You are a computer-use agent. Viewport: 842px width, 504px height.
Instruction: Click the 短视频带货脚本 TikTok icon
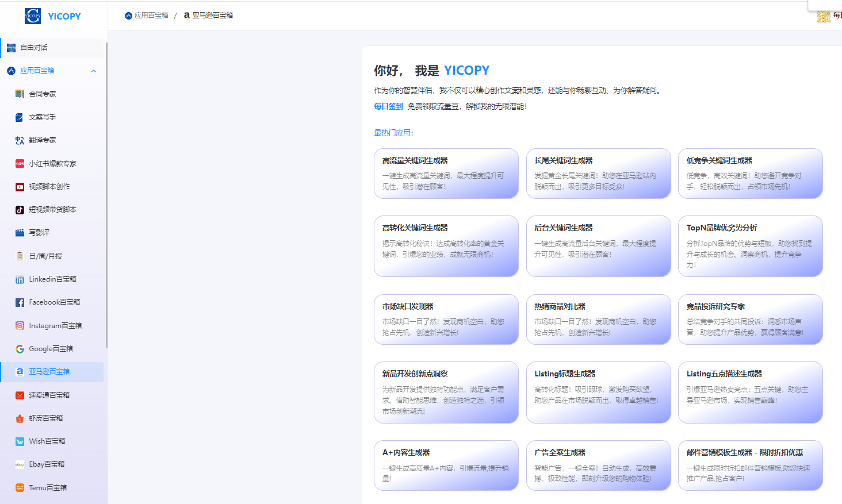20,210
